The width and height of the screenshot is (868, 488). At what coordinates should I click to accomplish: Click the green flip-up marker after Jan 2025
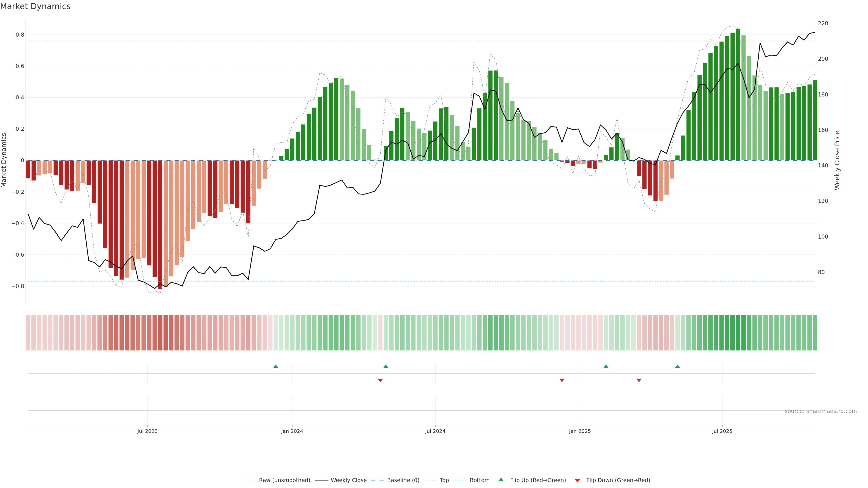606,366
